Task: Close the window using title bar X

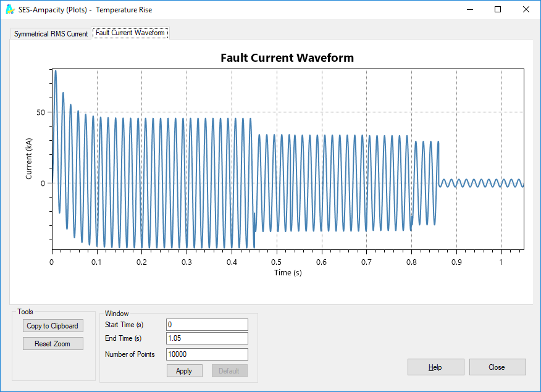Action: [526, 10]
